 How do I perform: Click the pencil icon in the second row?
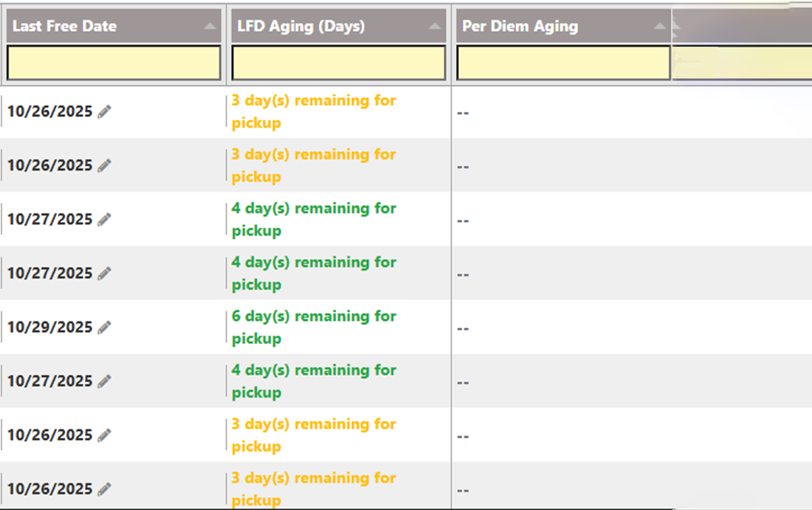pyautogui.click(x=104, y=166)
